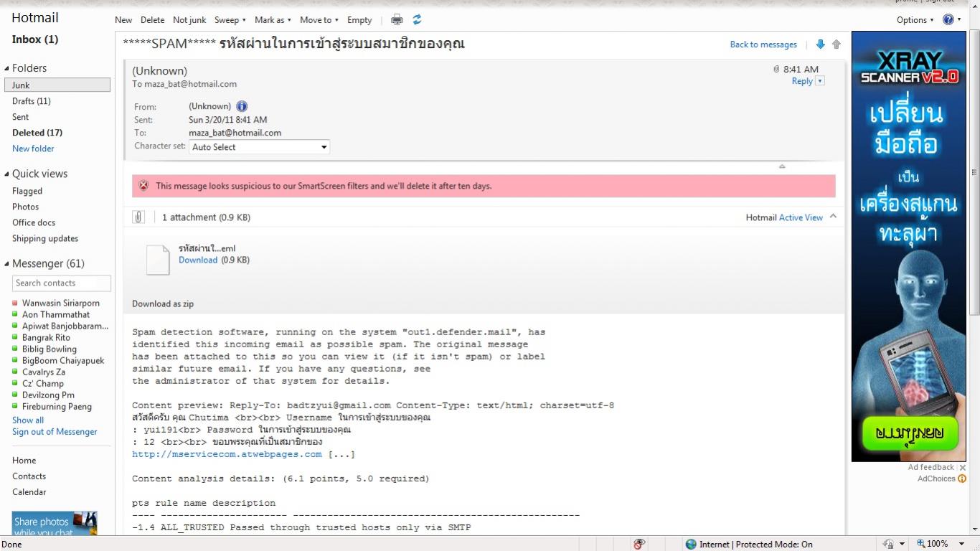Click the paperclip attachment icon

138,217
